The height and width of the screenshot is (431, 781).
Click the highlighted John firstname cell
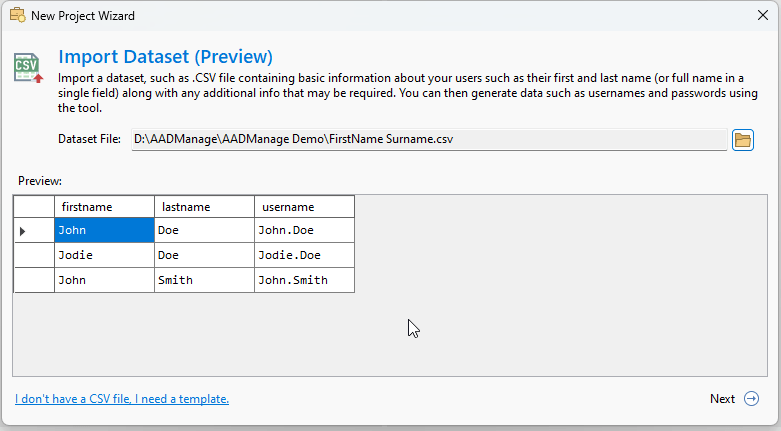pyautogui.click(x=104, y=231)
